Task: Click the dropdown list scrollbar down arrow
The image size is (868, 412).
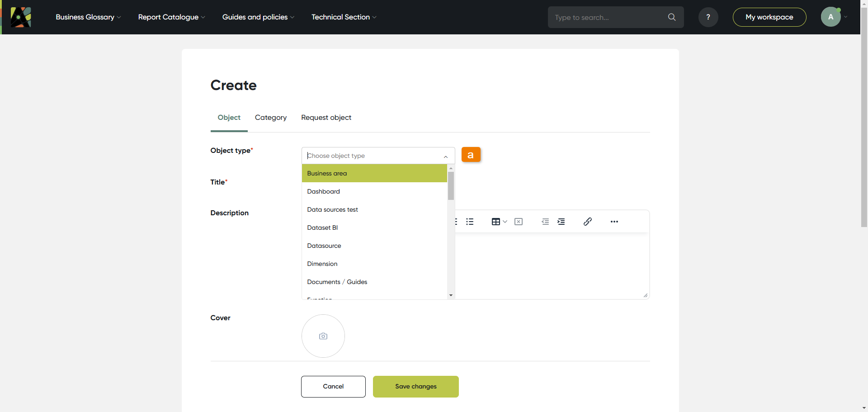Action: click(x=451, y=295)
